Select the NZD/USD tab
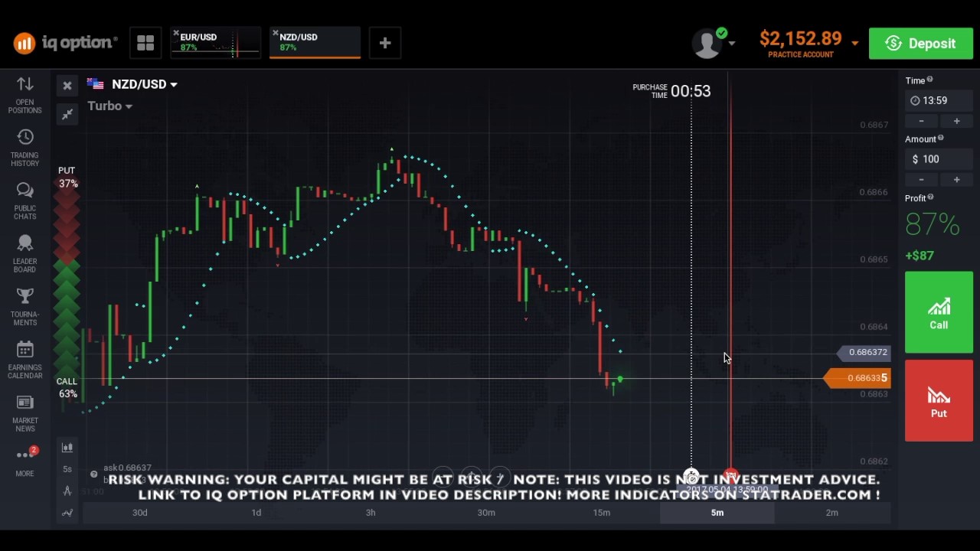The width and height of the screenshot is (980, 551). tap(315, 43)
